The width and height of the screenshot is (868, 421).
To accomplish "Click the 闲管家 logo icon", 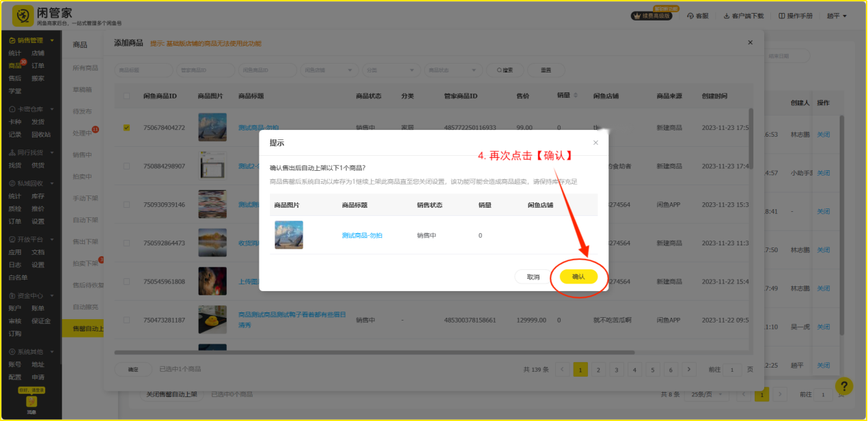I will coord(23,16).
